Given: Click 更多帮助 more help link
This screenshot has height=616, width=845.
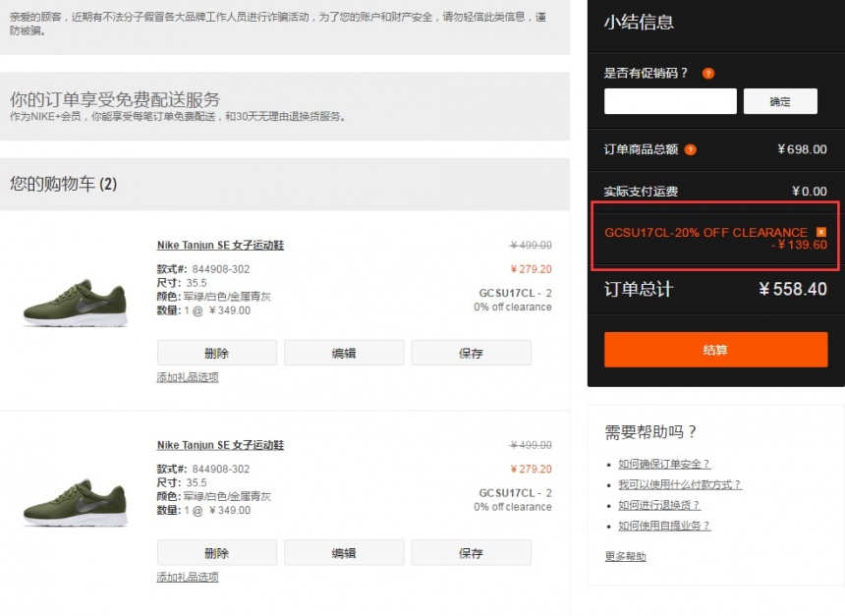Looking at the screenshot, I should pos(625,556).
